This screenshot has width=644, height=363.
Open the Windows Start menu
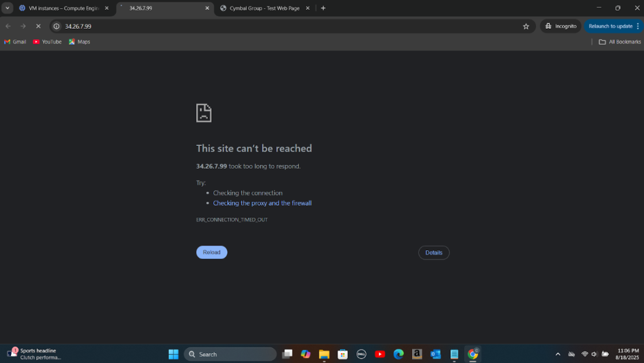(173, 354)
